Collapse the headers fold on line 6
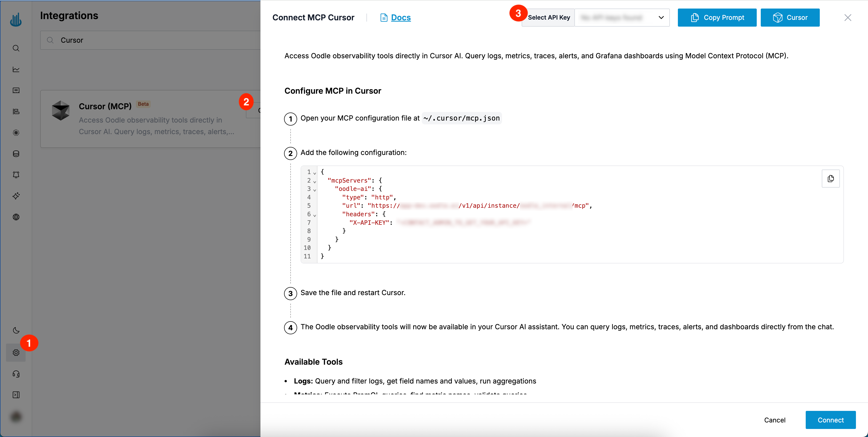 pos(315,215)
